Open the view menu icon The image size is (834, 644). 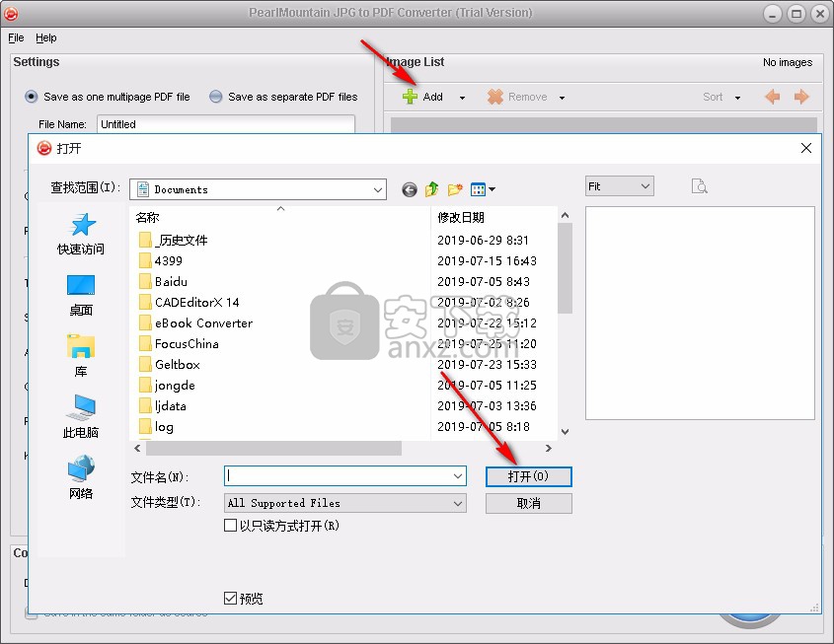pyautogui.click(x=483, y=189)
